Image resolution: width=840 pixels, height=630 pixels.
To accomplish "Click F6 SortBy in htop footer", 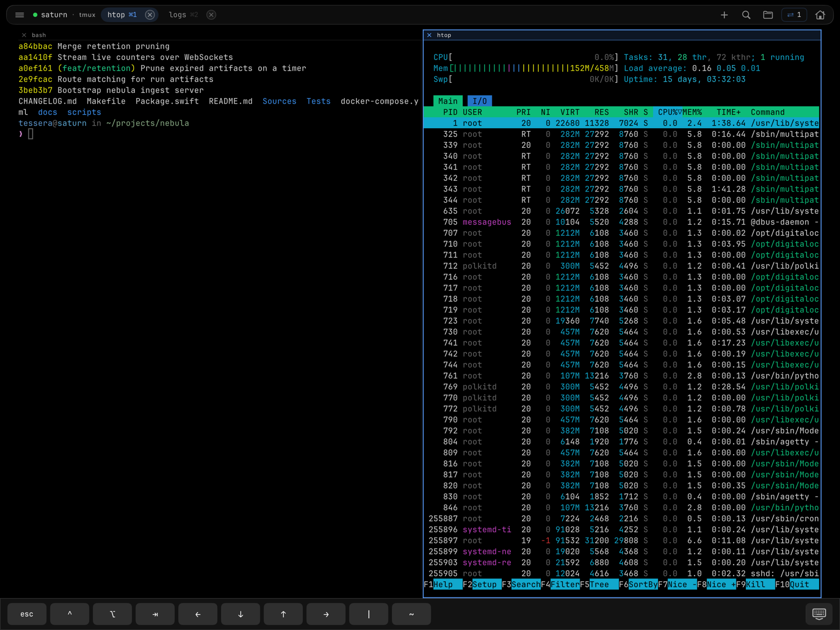I will pyautogui.click(x=638, y=585).
